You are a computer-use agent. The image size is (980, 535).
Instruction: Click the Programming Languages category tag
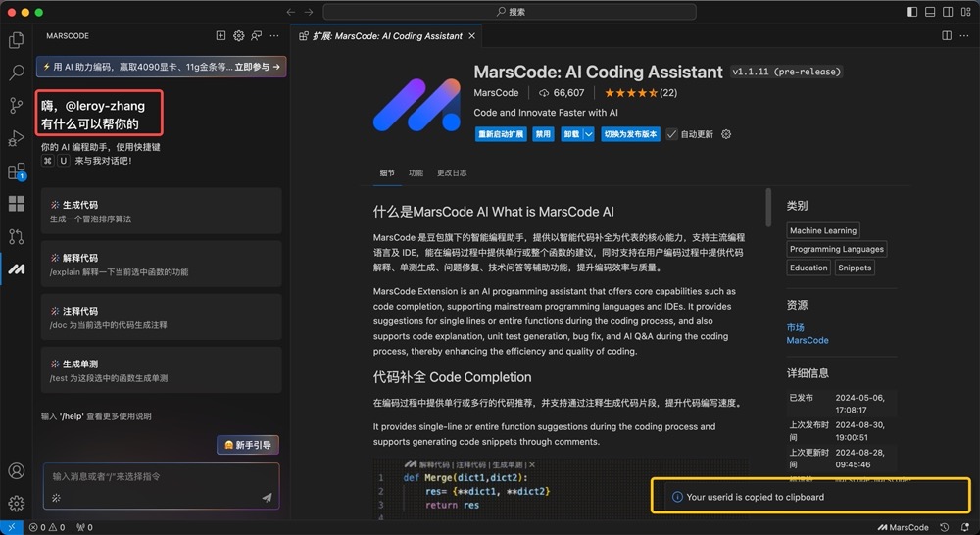coord(836,249)
